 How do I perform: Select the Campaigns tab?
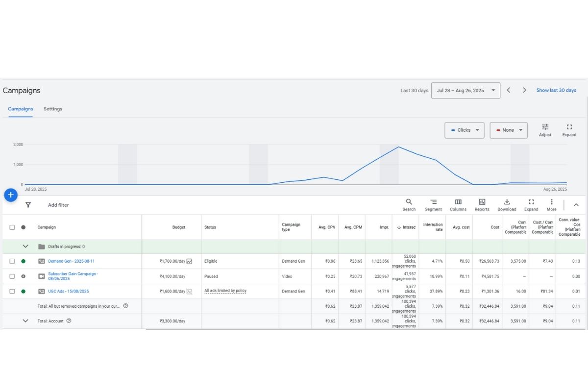coord(21,109)
